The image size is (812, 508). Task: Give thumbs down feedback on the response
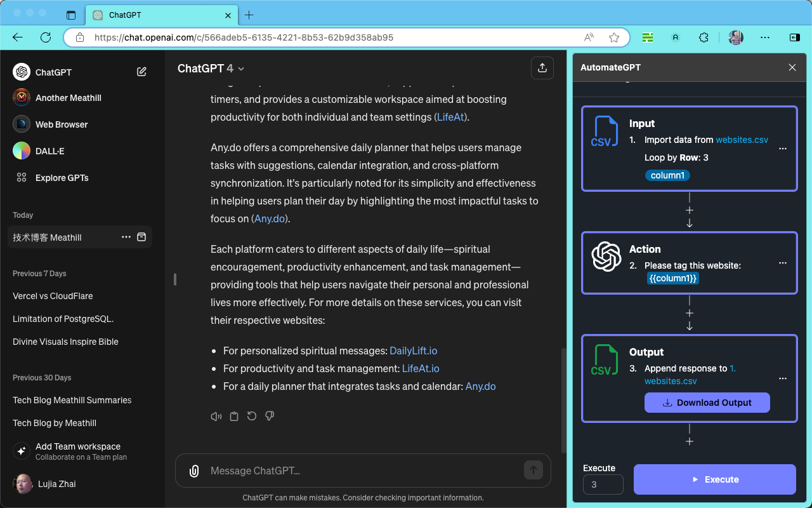click(269, 416)
